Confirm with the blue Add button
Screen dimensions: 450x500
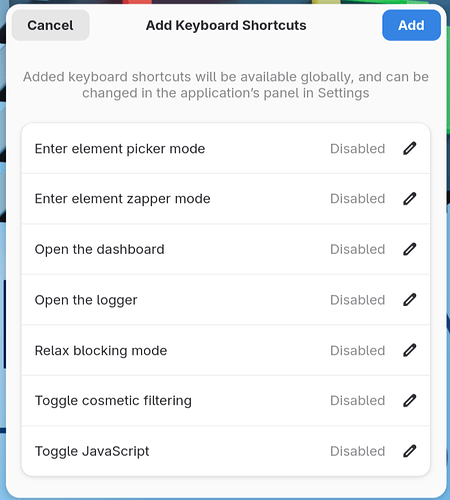[411, 25]
